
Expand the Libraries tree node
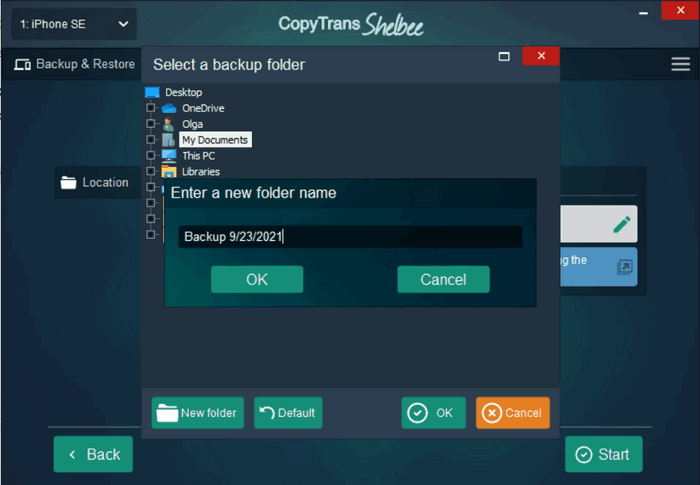coord(151,172)
